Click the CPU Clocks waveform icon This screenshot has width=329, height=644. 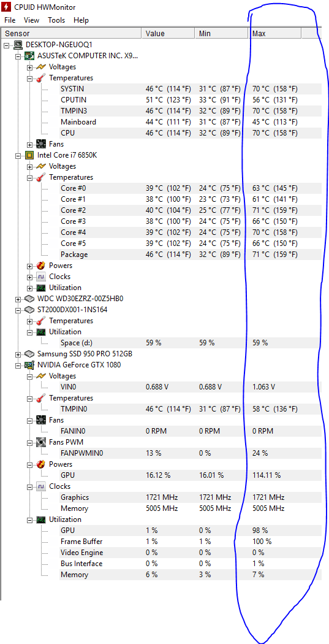tap(41, 277)
